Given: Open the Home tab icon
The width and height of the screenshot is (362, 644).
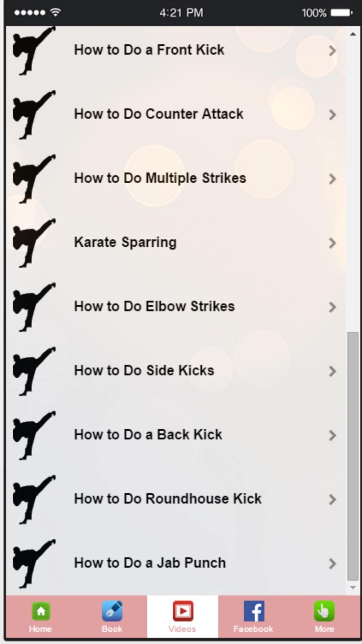Looking at the screenshot, I should [41, 611].
